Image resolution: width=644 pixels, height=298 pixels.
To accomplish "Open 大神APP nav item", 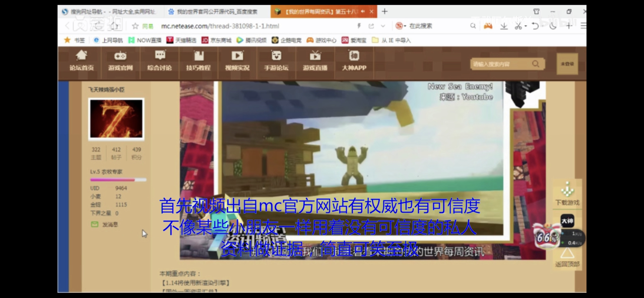I will [x=354, y=61].
